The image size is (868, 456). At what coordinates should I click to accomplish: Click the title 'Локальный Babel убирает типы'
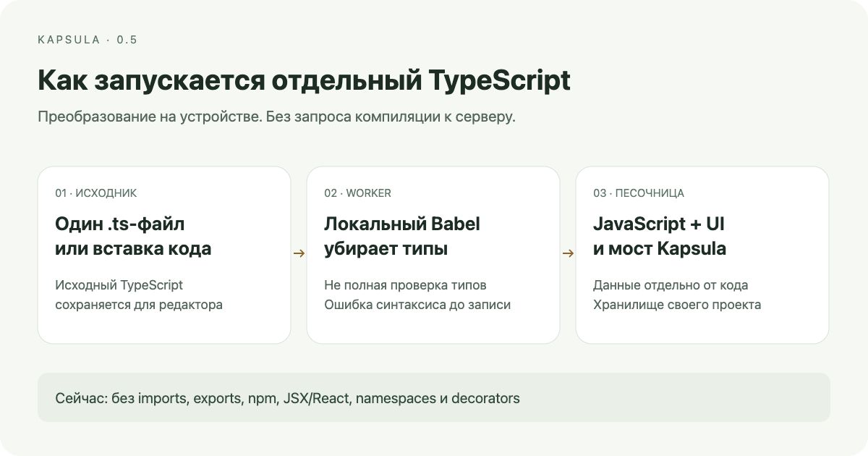402,237
